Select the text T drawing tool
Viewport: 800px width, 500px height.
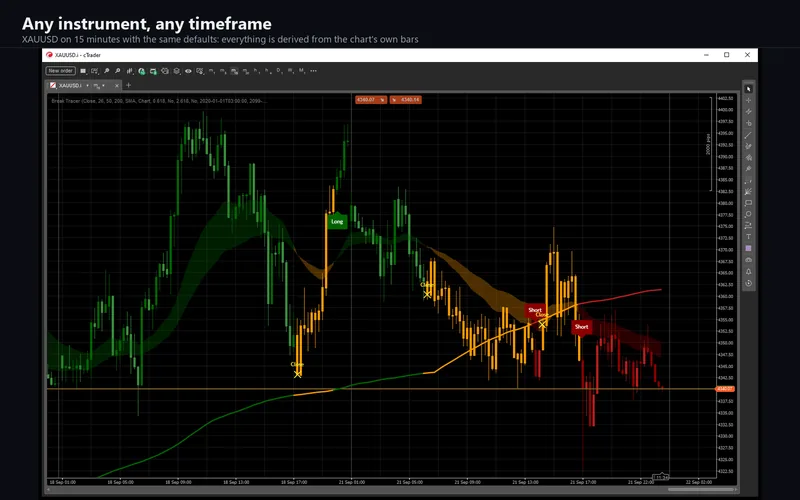(x=748, y=237)
